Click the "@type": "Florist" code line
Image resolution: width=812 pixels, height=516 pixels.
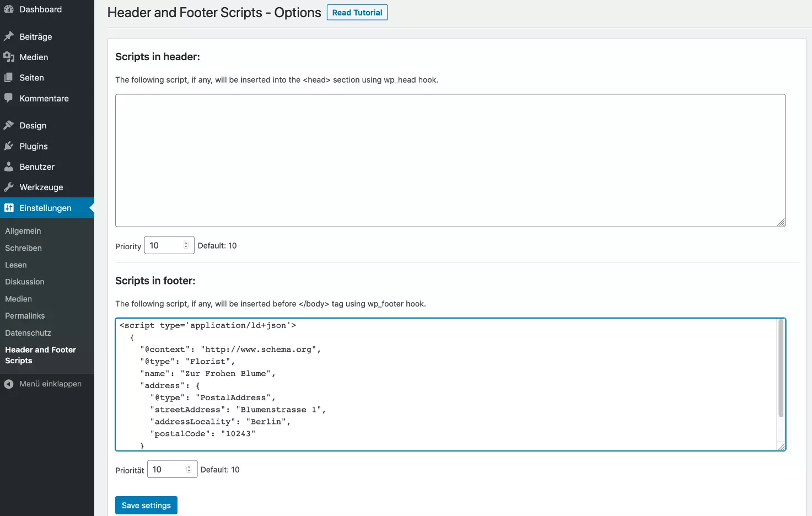[x=187, y=362]
